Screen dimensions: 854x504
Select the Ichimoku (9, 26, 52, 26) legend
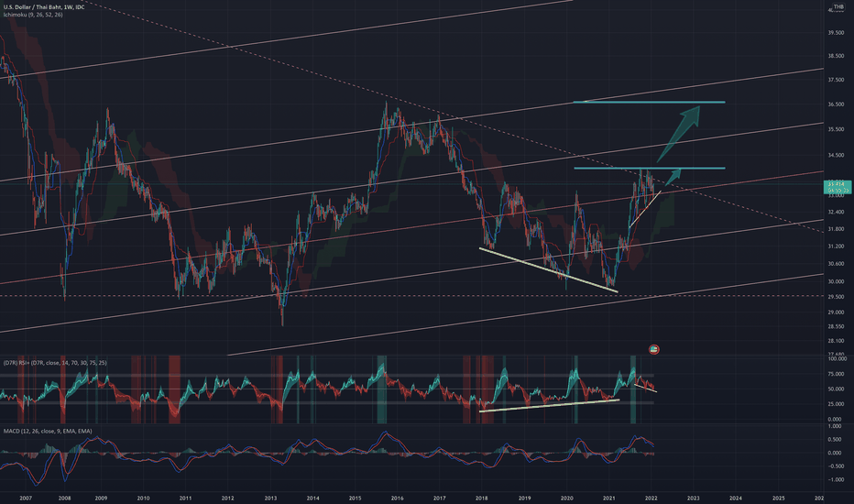coord(33,15)
